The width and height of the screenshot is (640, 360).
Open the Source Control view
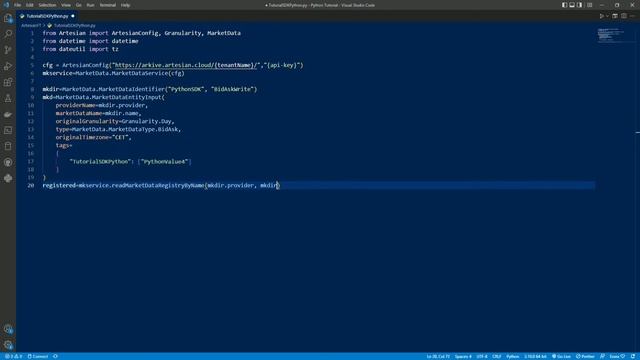[8, 50]
